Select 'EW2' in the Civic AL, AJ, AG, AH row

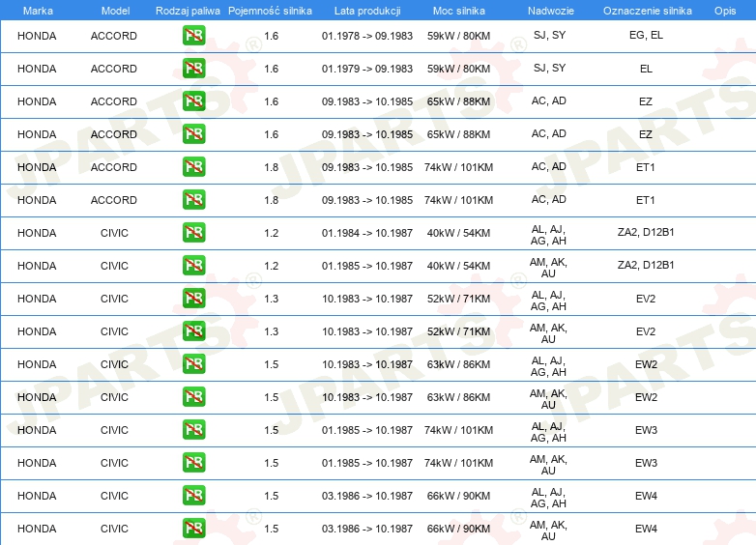point(646,363)
